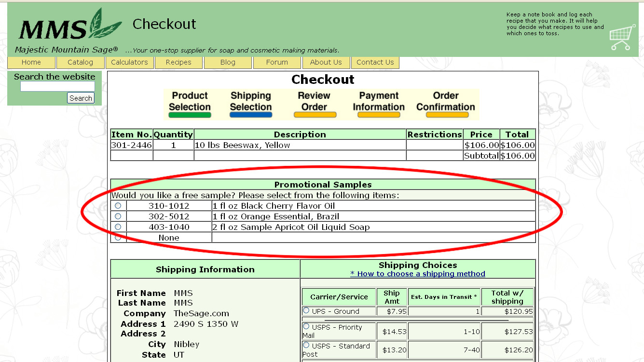Click item number 301-2446 cell
Viewport: 644px width, 362px height.
pos(132,145)
